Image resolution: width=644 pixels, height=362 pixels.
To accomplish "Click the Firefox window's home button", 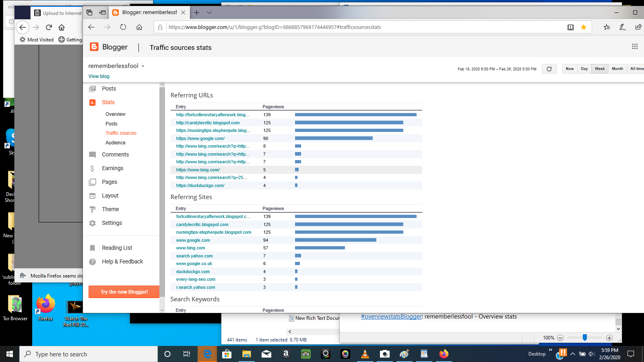I will click(62, 27).
